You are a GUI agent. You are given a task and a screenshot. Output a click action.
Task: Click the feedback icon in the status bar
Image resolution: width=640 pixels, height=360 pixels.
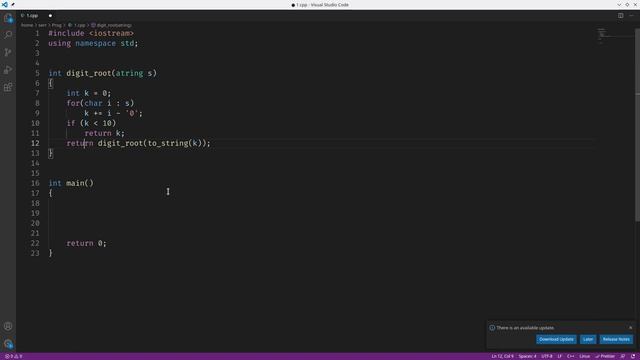[x=623, y=356]
